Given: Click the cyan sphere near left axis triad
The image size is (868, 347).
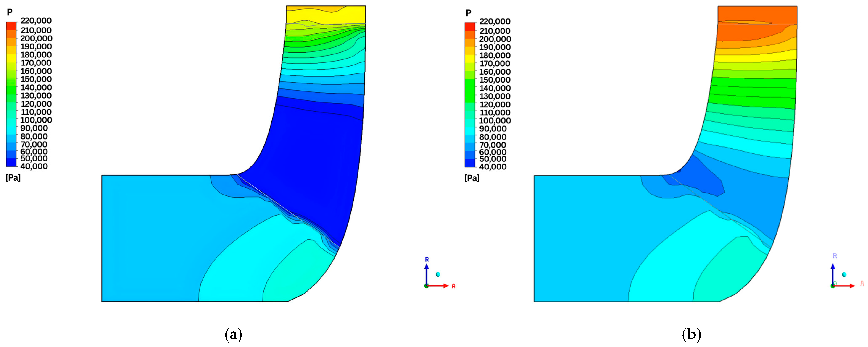Looking at the screenshot, I should [438, 274].
